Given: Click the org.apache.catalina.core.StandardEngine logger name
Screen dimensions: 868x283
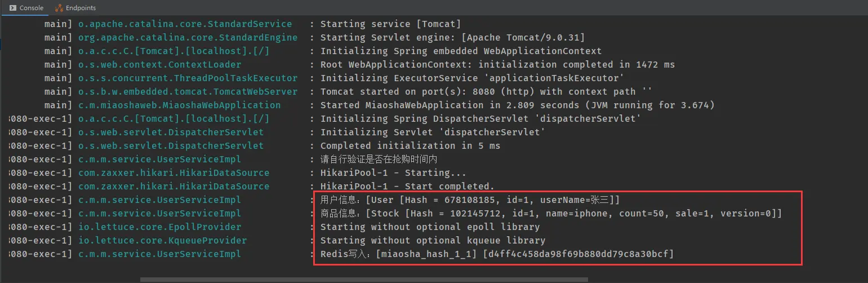Looking at the screenshot, I should click(188, 37).
